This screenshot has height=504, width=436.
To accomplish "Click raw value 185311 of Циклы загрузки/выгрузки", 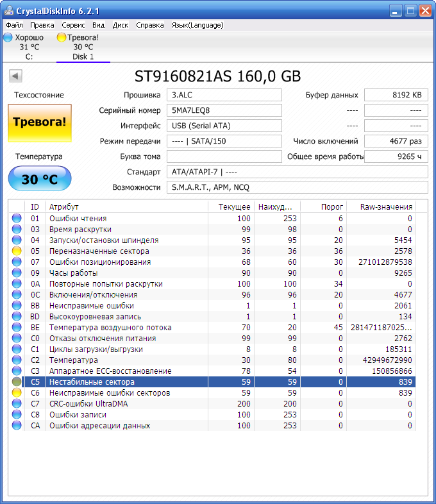I will click(x=398, y=349).
